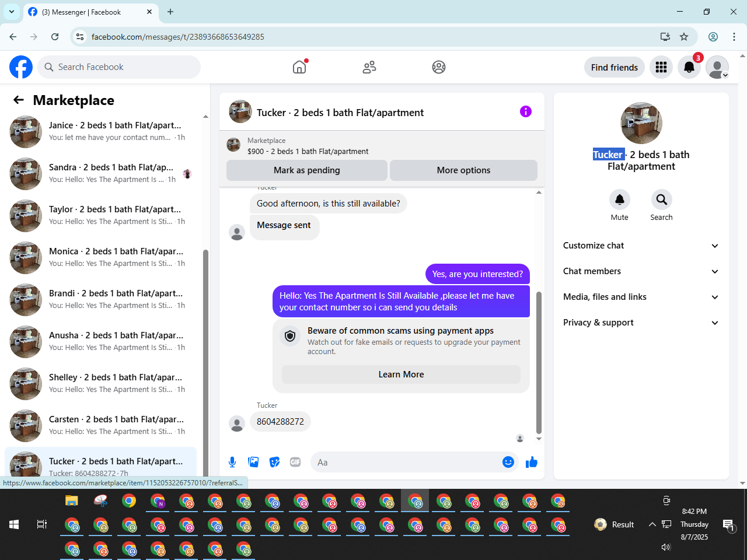Viewport: 747px width, 560px height.
Task: Click Learn More about payment scams
Action: [401, 374]
